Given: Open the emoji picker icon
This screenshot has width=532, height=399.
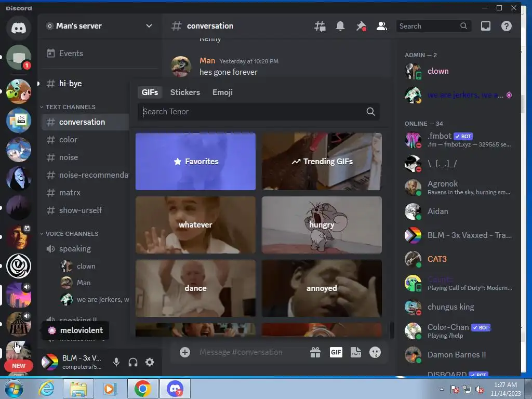Looking at the screenshot, I should point(375,352).
